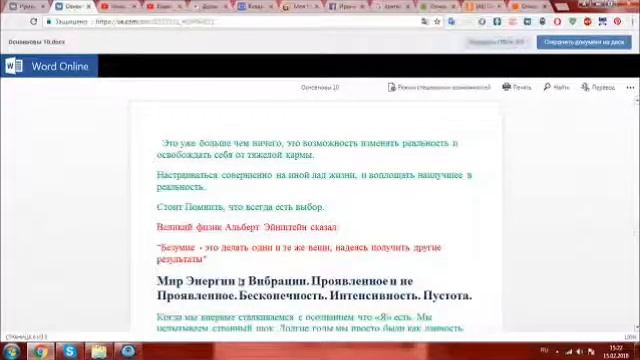The image size is (640, 360).
Task: Open the accessibility mode option in toolbar
Action: [439, 87]
